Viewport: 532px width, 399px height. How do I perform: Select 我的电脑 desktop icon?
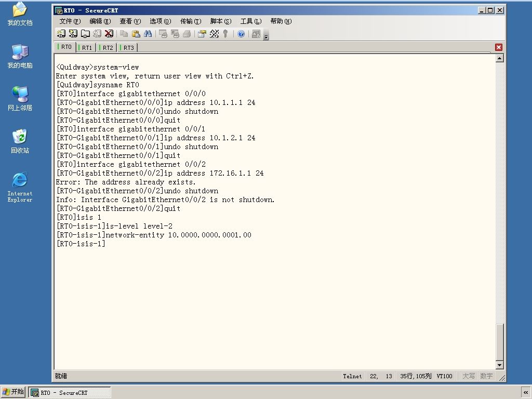click(x=20, y=56)
